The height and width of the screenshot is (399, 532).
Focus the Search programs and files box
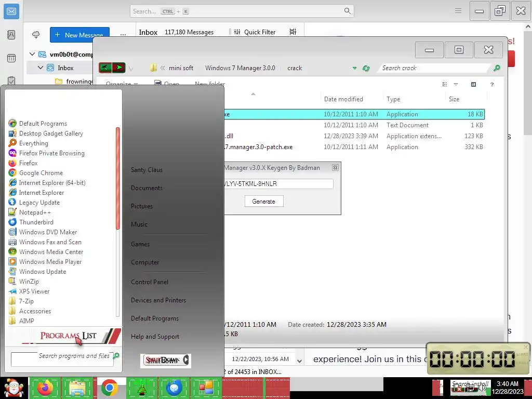pos(62,360)
